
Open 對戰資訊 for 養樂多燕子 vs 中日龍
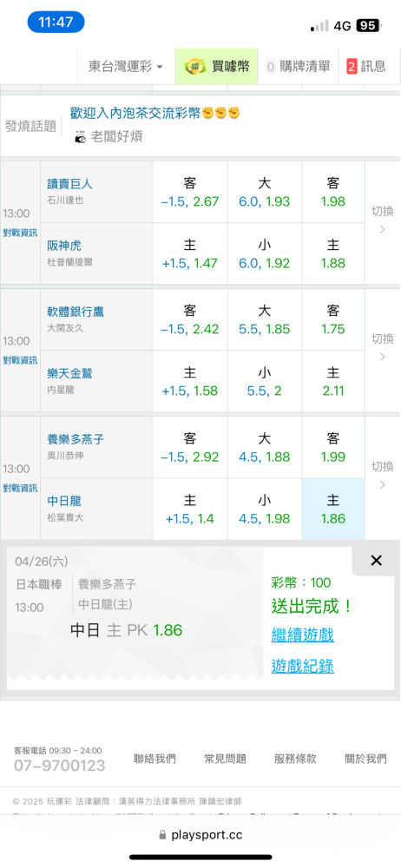tap(20, 488)
